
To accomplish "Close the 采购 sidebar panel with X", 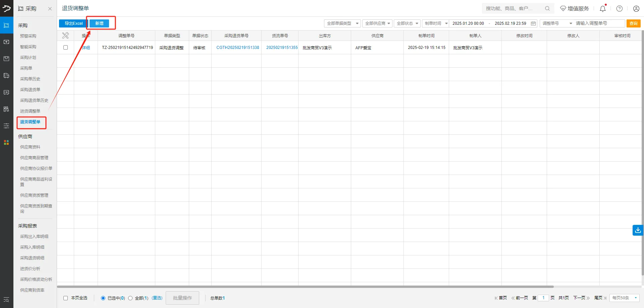I will click(50, 9).
